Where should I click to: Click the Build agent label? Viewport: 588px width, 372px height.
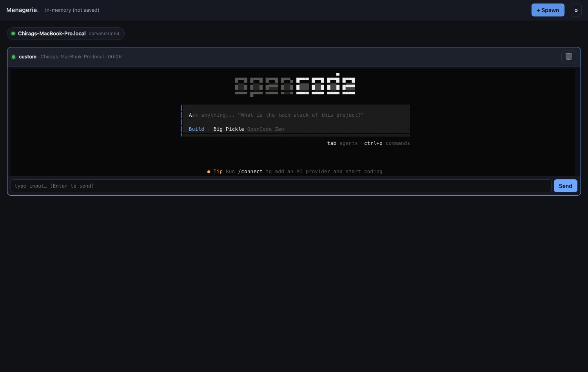click(x=196, y=129)
